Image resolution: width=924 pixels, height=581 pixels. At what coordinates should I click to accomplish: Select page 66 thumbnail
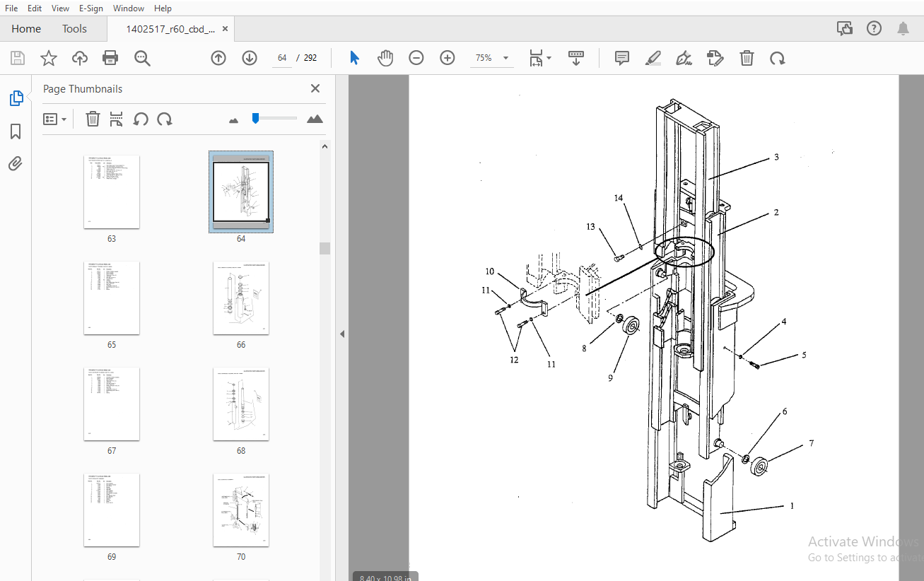click(x=241, y=298)
